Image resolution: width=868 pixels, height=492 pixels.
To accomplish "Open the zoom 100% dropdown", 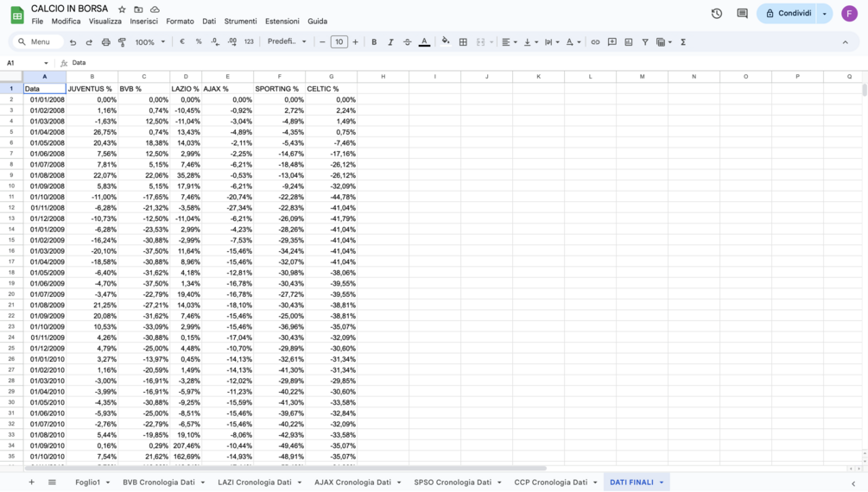I will click(150, 42).
